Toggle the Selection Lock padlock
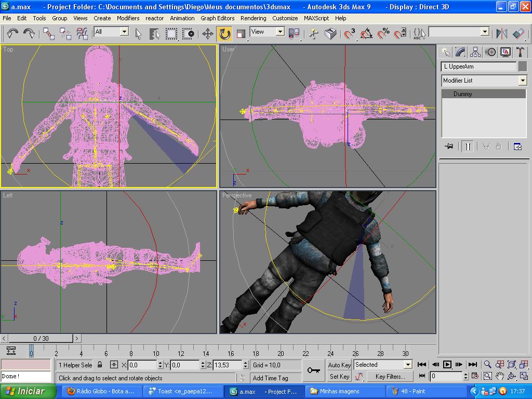 point(100,365)
